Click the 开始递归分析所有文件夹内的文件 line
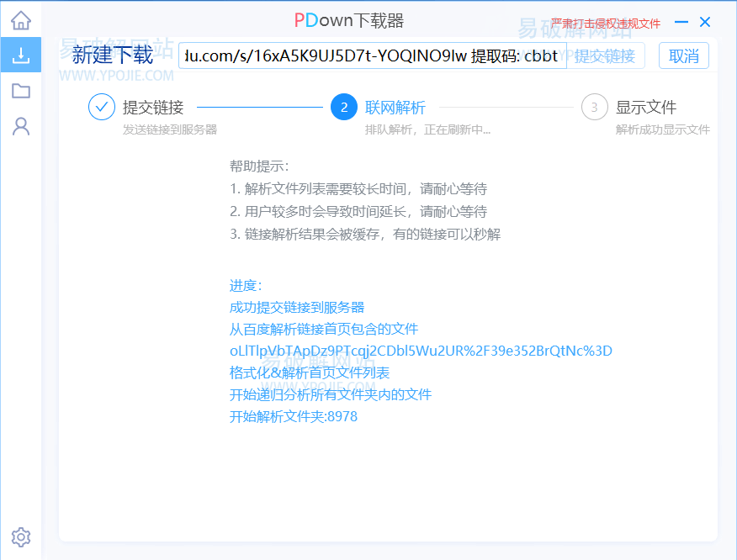The height and width of the screenshot is (560, 737). pos(331,394)
